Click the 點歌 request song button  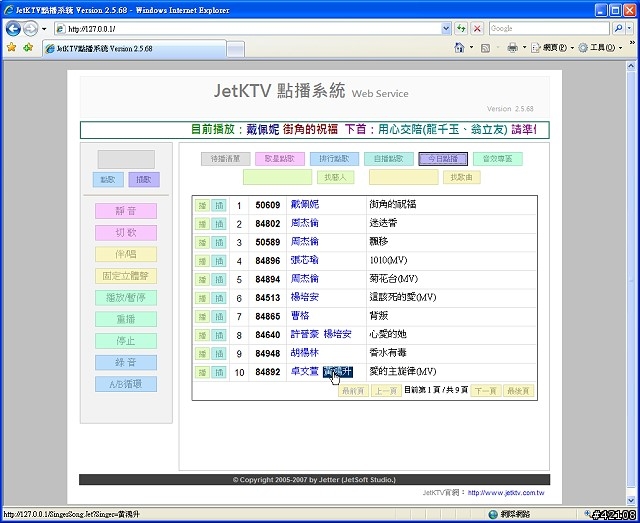tap(108, 180)
